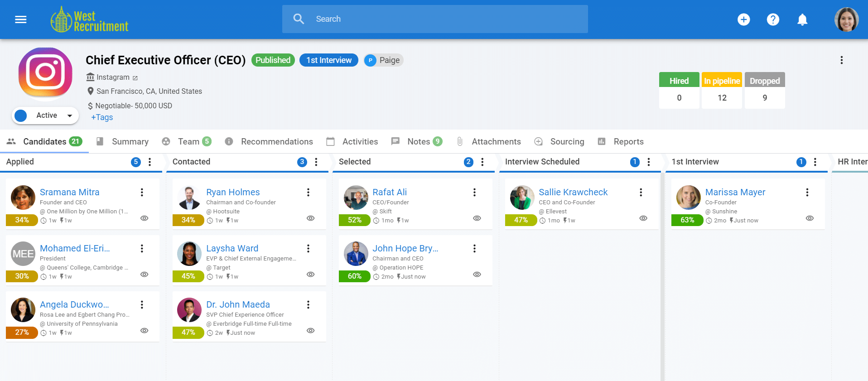Open Angela Duckworth card options menu
The image size is (868, 381).
coord(142,305)
